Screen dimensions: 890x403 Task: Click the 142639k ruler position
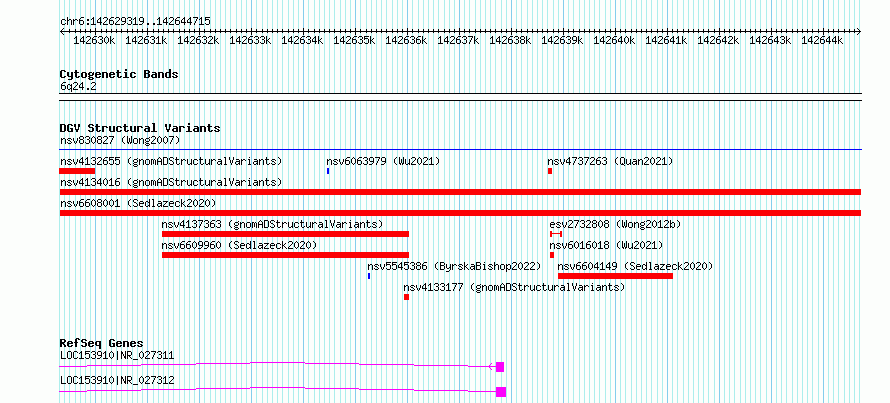click(562, 40)
